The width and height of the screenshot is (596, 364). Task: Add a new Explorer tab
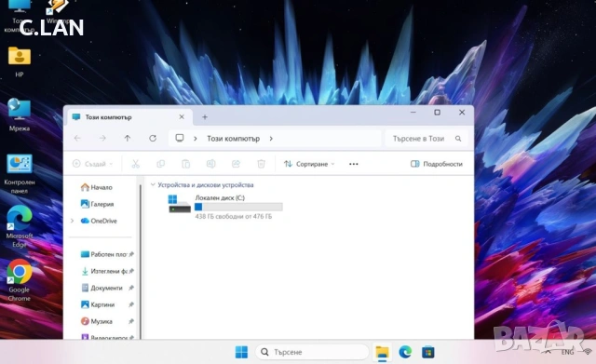click(205, 117)
